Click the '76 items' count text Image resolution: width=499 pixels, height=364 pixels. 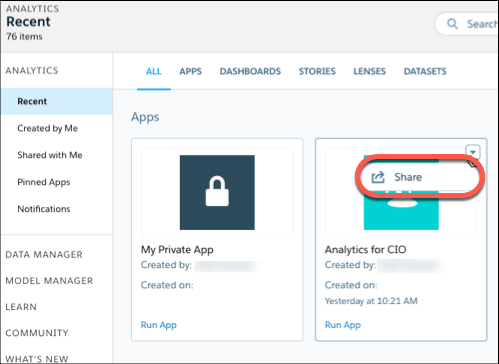[24, 36]
